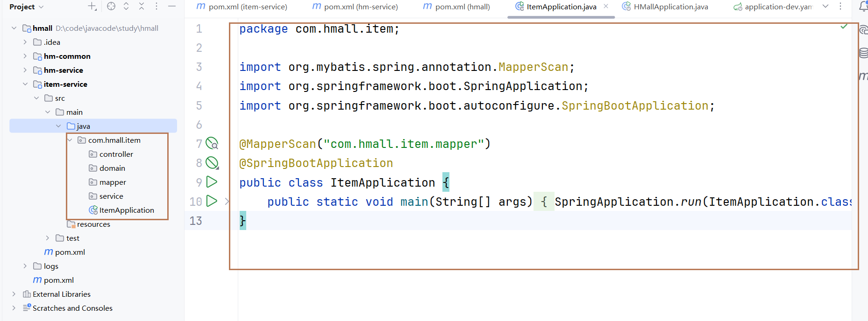
Task: Click gutter bean icon on line 7
Action: click(212, 143)
